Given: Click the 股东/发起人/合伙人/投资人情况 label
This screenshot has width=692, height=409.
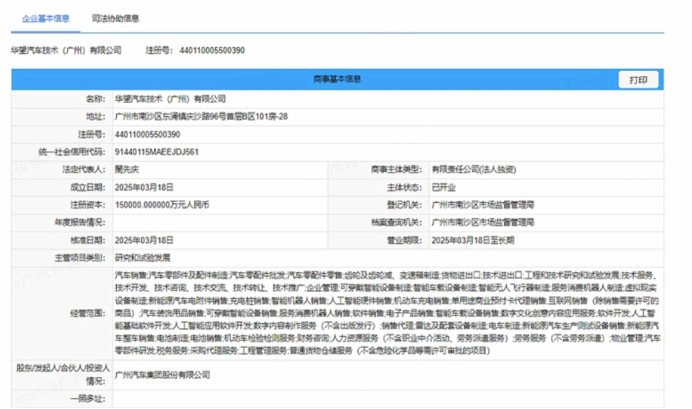Looking at the screenshot, I should [63, 374].
